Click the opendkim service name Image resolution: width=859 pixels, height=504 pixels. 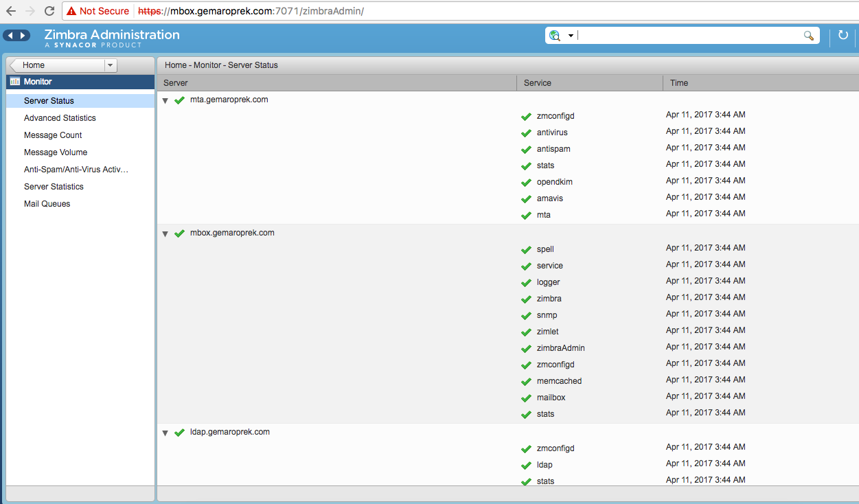coord(555,182)
